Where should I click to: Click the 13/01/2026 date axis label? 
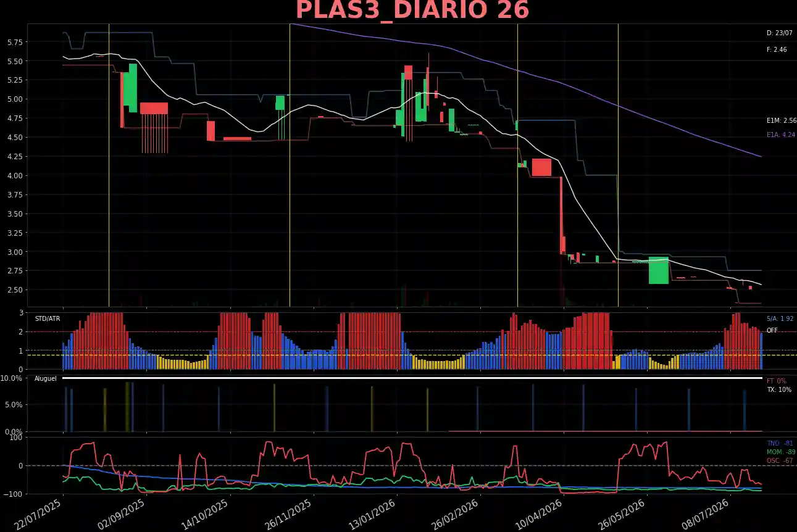tap(371, 514)
